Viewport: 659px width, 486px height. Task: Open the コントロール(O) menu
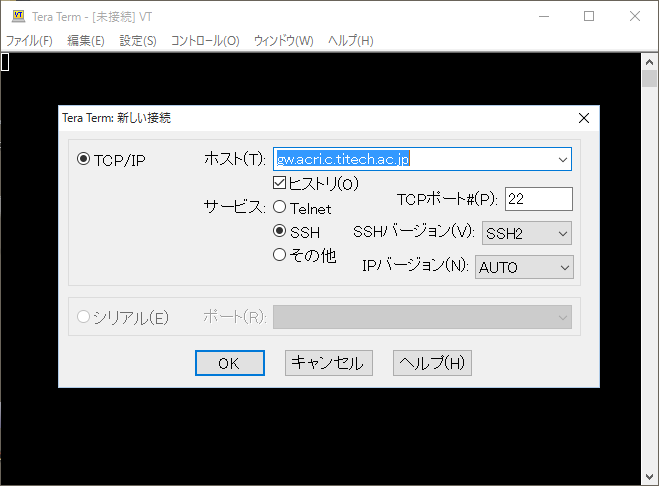point(205,41)
